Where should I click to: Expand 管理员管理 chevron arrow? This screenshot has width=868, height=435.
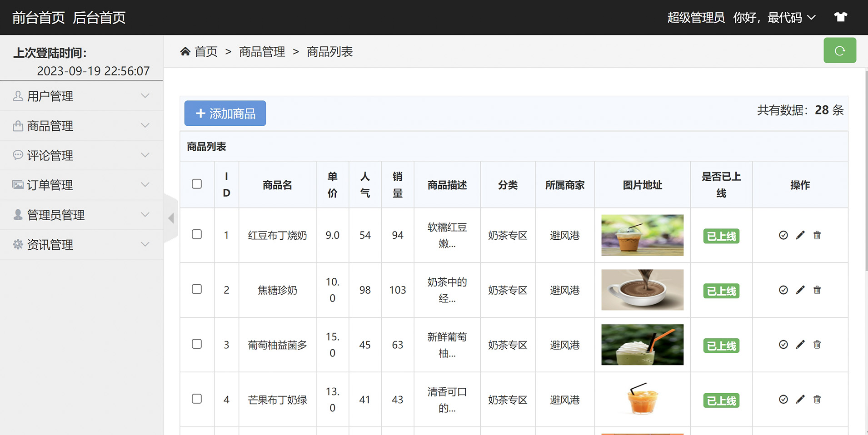click(x=145, y=215)
